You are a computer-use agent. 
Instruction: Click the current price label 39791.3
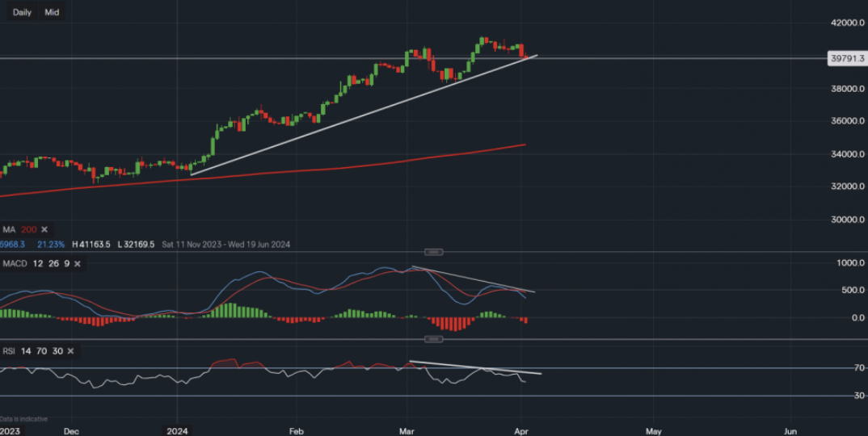pyautogui.click(x=847, y=58)
